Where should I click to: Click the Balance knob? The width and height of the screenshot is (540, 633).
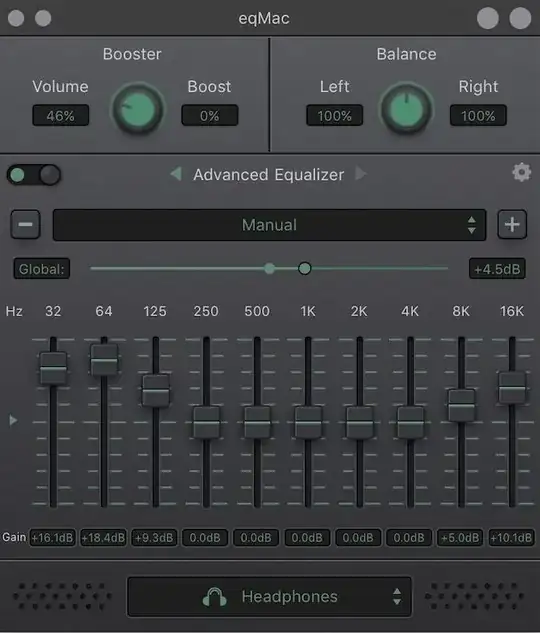point(406,109)
